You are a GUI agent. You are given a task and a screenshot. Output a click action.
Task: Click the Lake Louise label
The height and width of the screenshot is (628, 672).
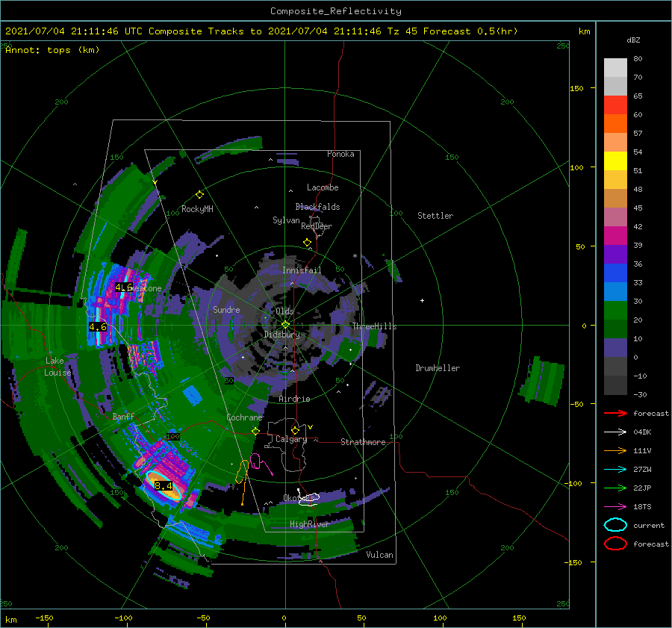57,367
